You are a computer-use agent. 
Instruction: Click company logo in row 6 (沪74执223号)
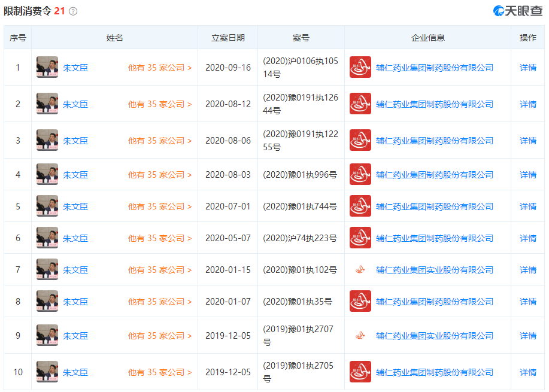360,238
